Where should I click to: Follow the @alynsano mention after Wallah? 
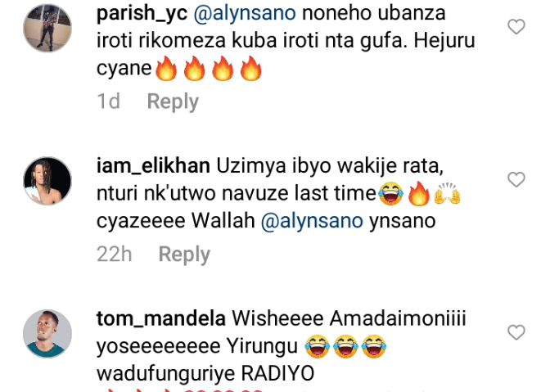point(312,221)
